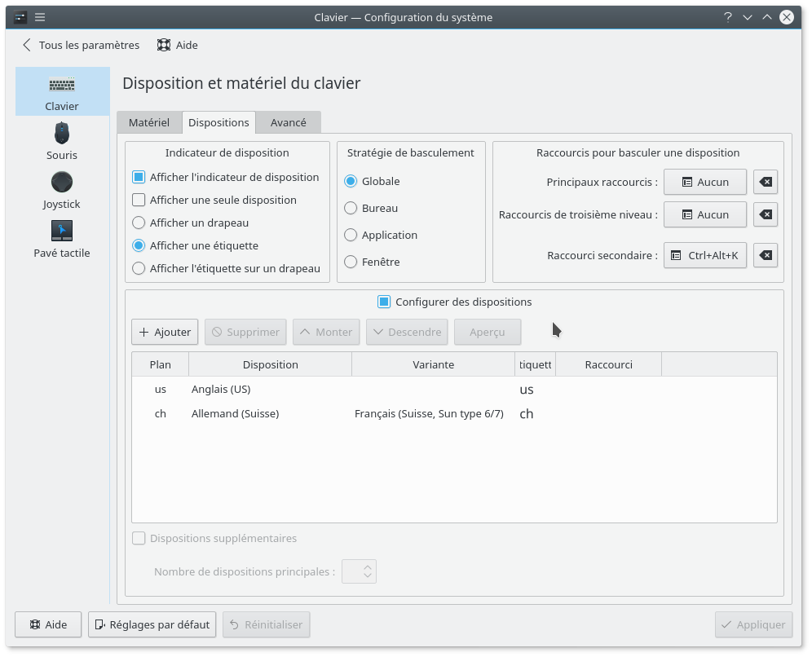The image size is (812, 657).
Task: Open the Souris settings module
Action: [62, 140]
